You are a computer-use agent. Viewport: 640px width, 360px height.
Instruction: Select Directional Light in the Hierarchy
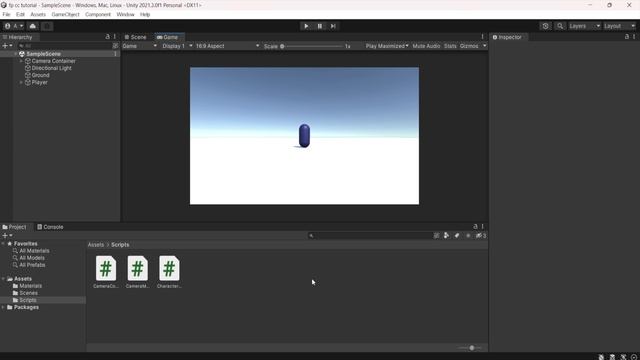51,68
